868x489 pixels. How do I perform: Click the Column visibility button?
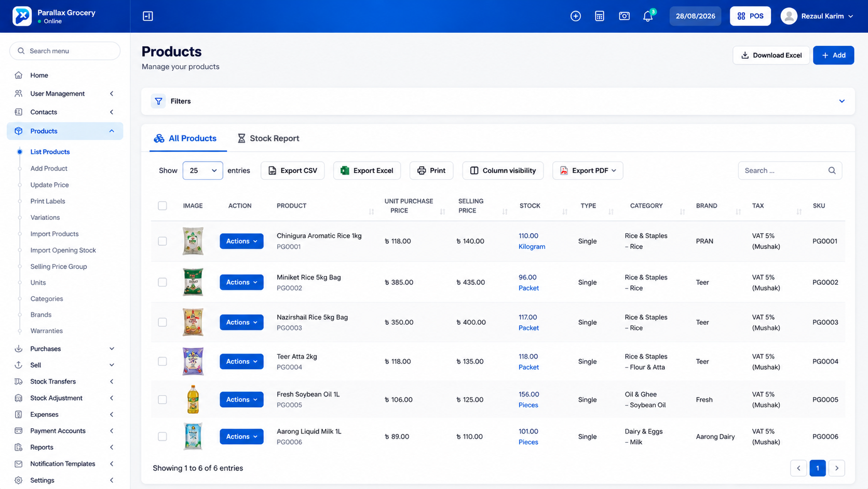point(503,170)
